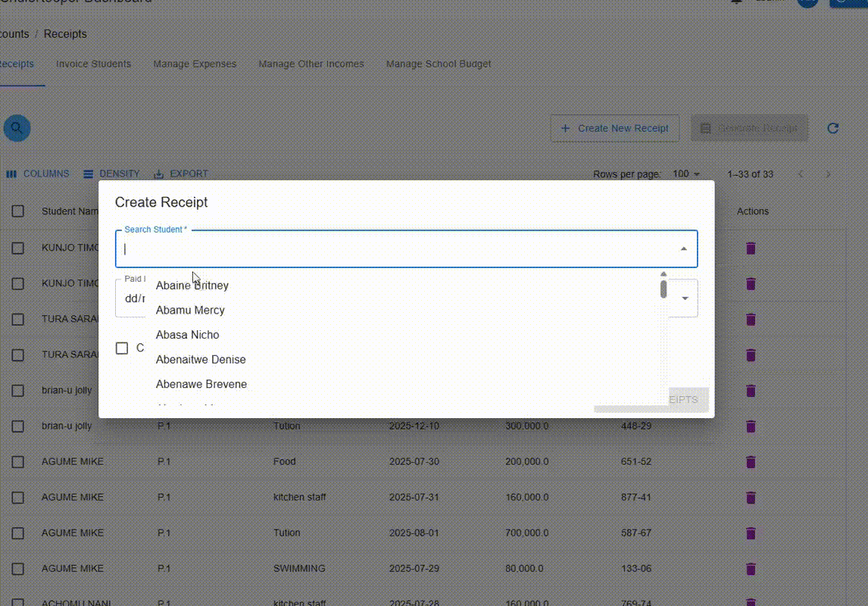Change the Rows per page value
The width and height of the screenshot is (868, 606).
(684, 173)
